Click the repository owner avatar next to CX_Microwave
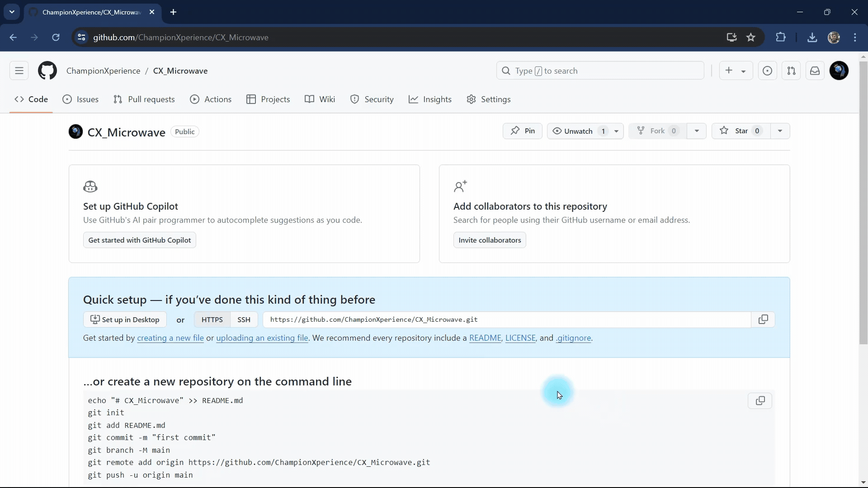The width and height of the screenshot is (868, 488). [x=75, y=131]
